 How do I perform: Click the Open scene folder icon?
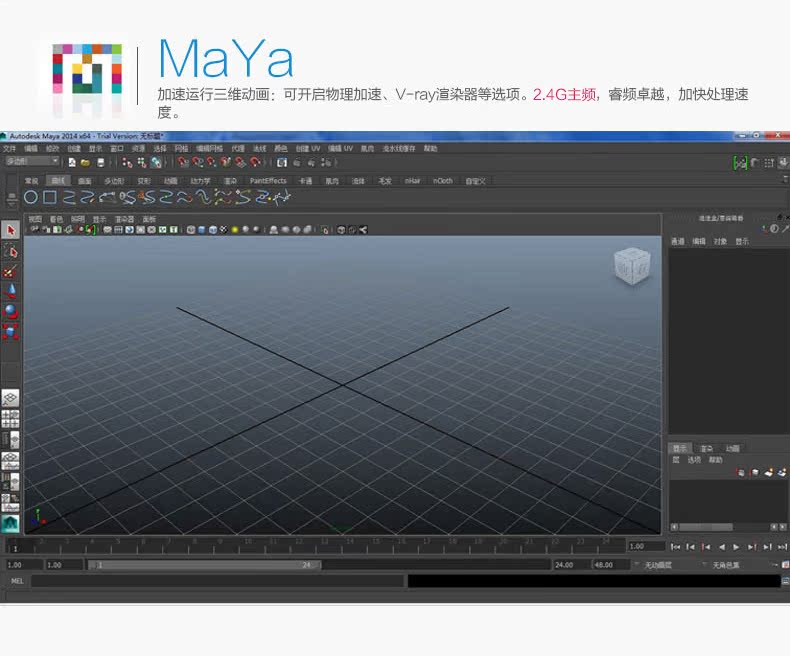[86, 162]
